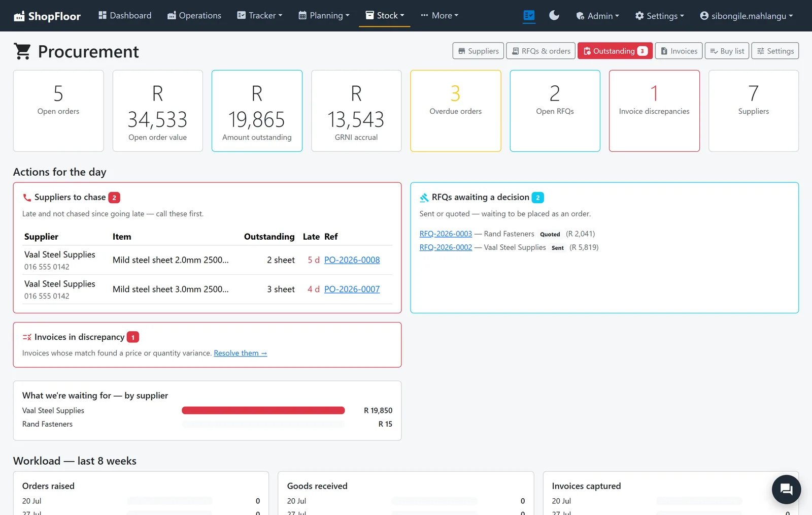
Task: Open the Invoices procurement view
Action: pos(679,51)
